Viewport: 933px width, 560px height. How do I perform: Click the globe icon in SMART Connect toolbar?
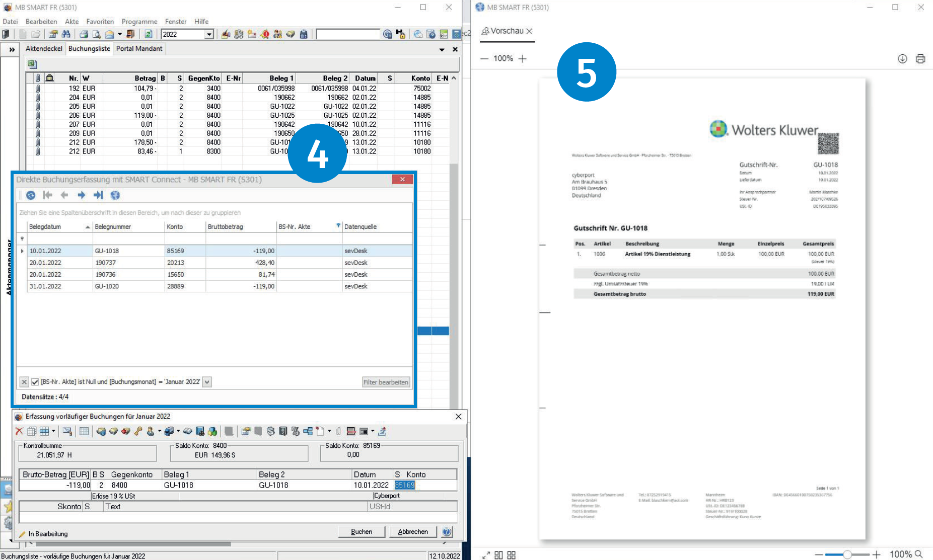pyautogui.click(x=115, y=195)
